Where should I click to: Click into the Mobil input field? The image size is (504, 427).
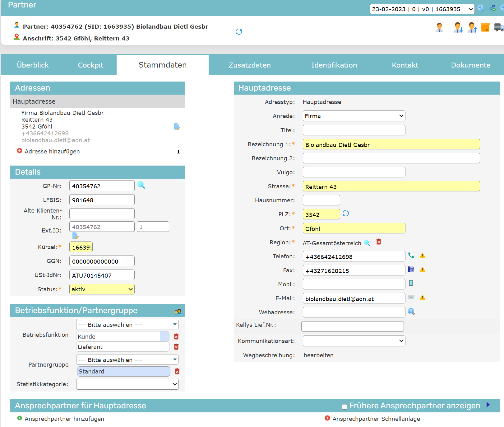354,284
